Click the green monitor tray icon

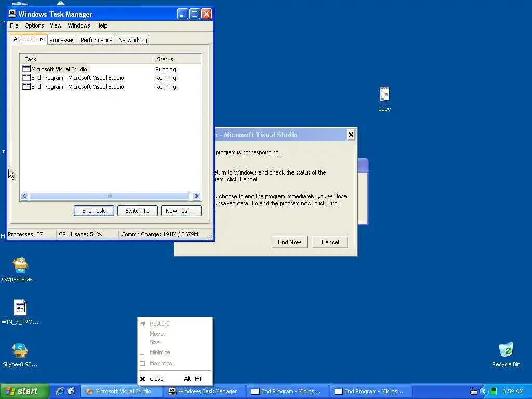(494, 391)
